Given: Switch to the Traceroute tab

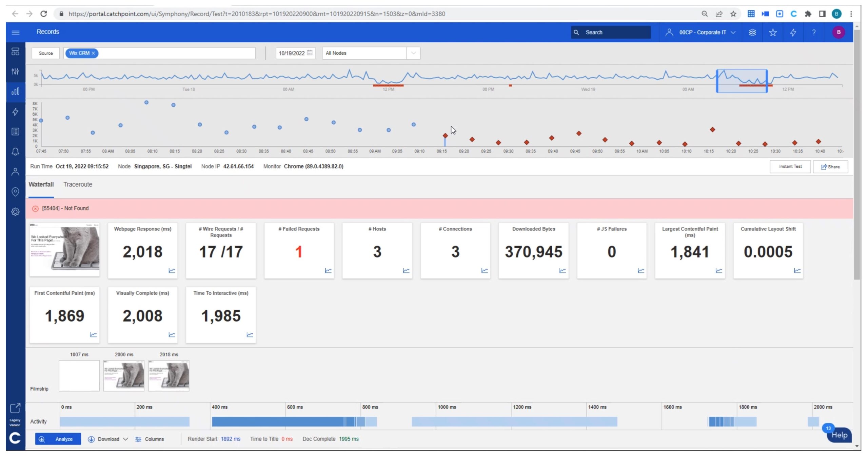Looking at the screenshot, I should pyautogui.click(x=78, y=184).
